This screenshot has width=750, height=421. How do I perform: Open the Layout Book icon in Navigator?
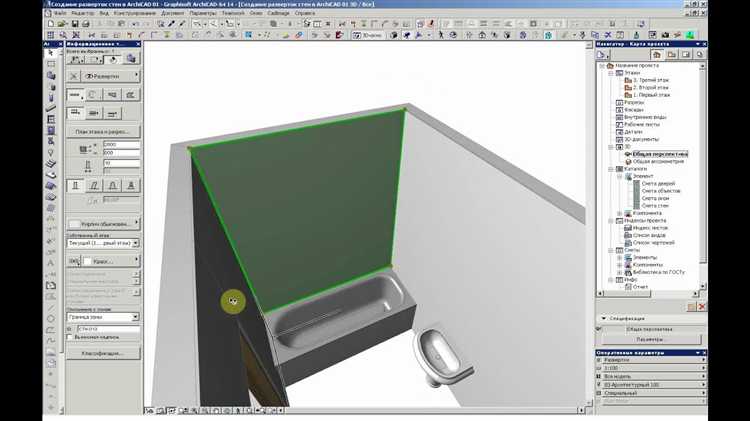[686, 55]
